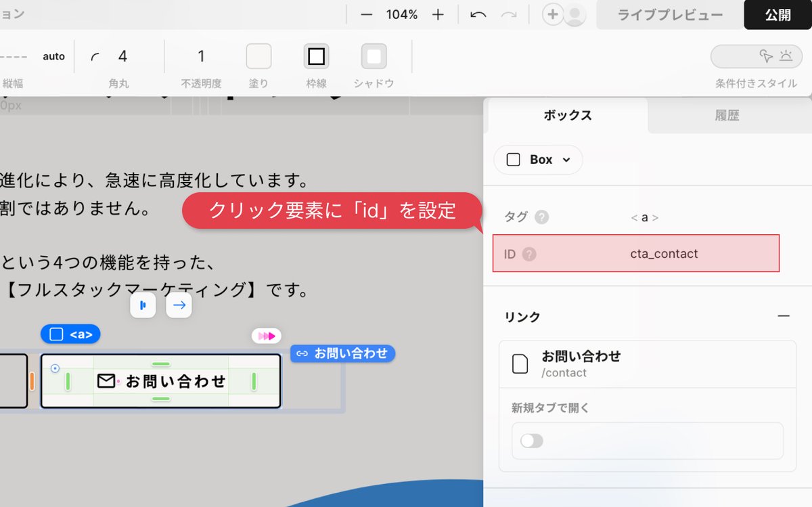812x507 pixels.
Task: Switch to the ボックス tab
Action: [568, 116]
